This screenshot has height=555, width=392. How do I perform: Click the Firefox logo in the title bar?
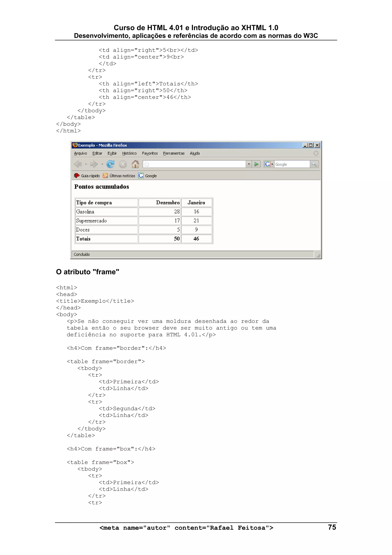75,145
